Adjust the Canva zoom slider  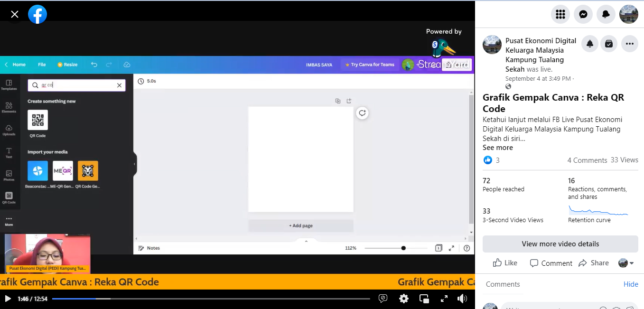pyautogui.click(x=396, y=248)
